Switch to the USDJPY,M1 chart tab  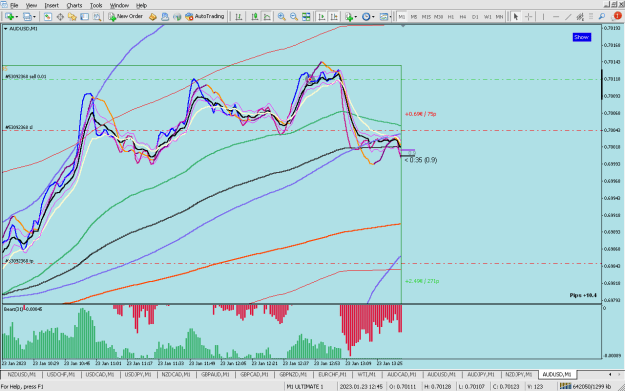coord(138,375)
